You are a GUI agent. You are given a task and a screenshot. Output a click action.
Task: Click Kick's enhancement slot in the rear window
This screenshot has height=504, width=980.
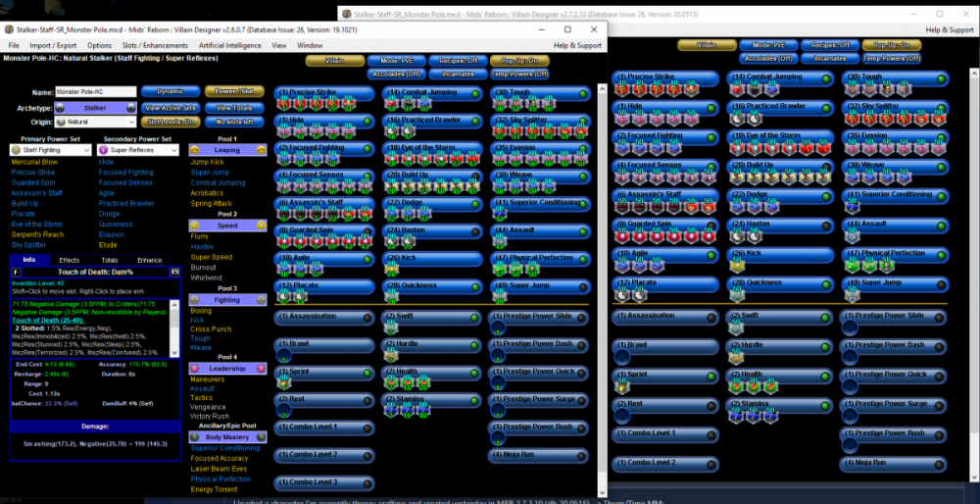737,266
